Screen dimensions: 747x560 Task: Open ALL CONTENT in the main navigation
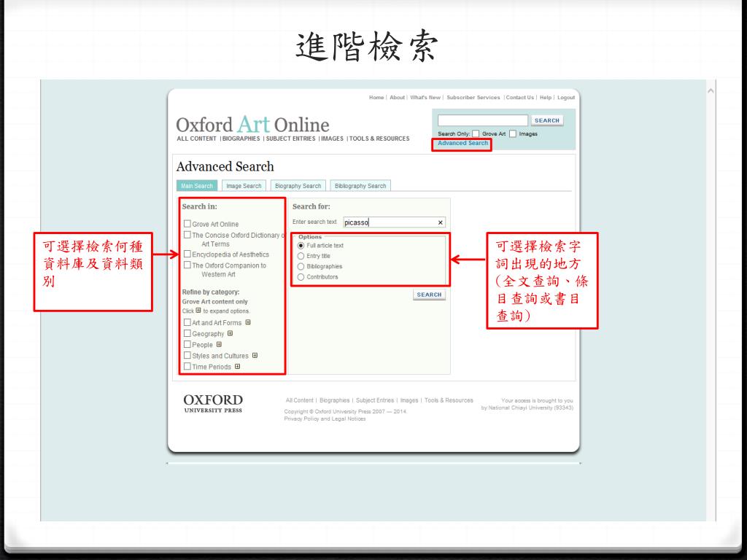(197, 139)
